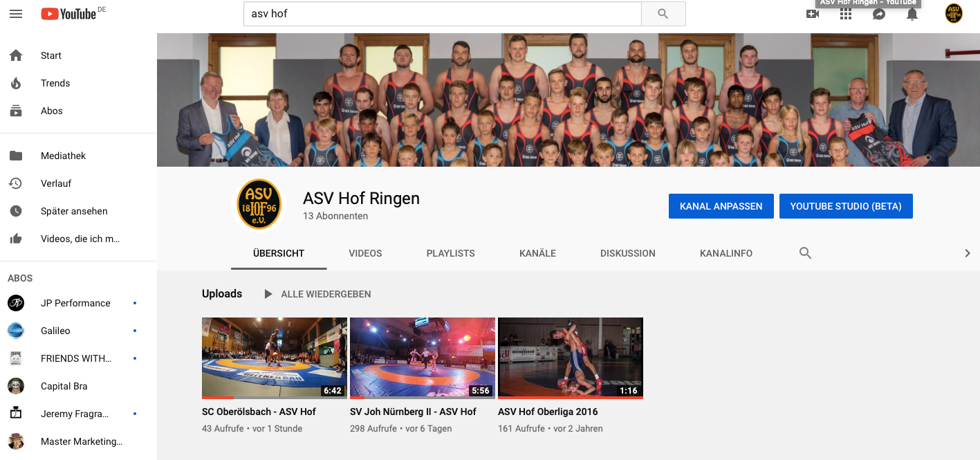Image resolution: width=980 pixels, height=460 pixels.
Task: Open the YouTube apps grid
Action: (x=845, y=14)
